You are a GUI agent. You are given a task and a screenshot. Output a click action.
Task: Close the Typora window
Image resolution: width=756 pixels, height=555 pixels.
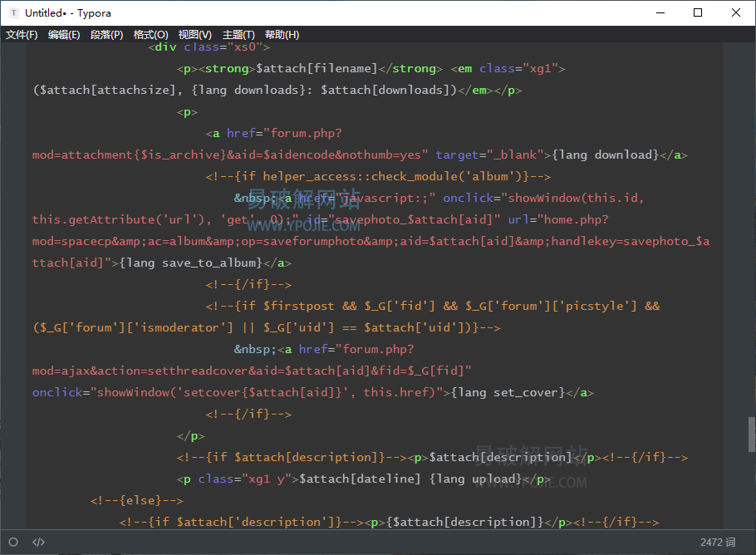pos(736,12)
